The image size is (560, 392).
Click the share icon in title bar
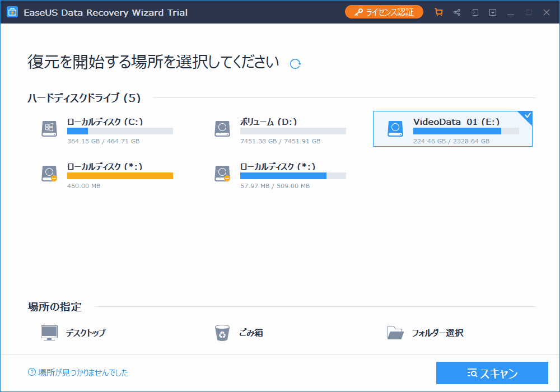pos(457,12)
